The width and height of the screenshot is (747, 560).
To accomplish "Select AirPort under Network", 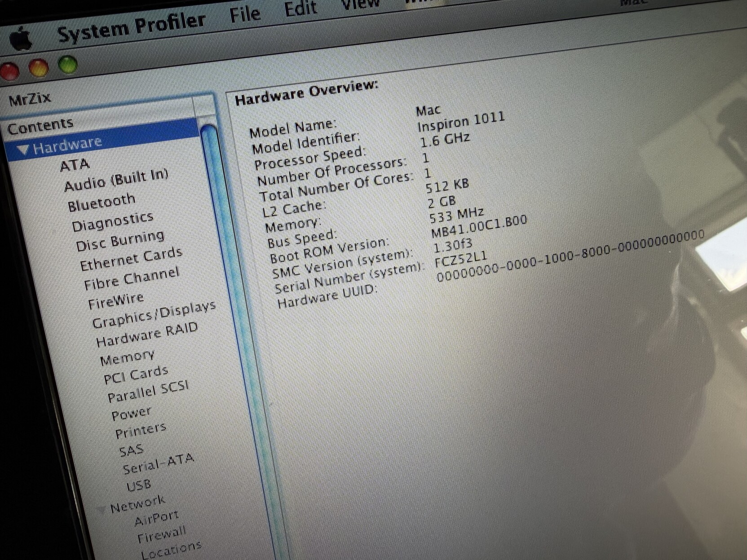I will (x=156, y=519).
